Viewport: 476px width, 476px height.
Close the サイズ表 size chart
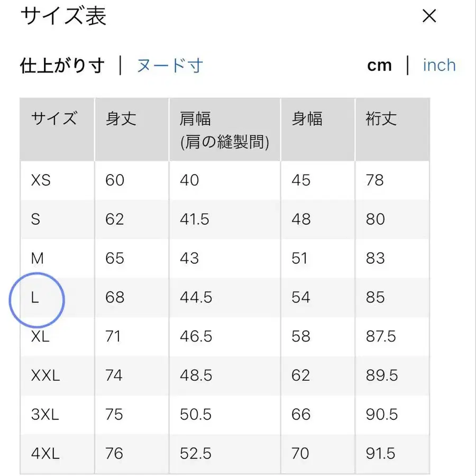pyautogui.click(x=429, y=16)
